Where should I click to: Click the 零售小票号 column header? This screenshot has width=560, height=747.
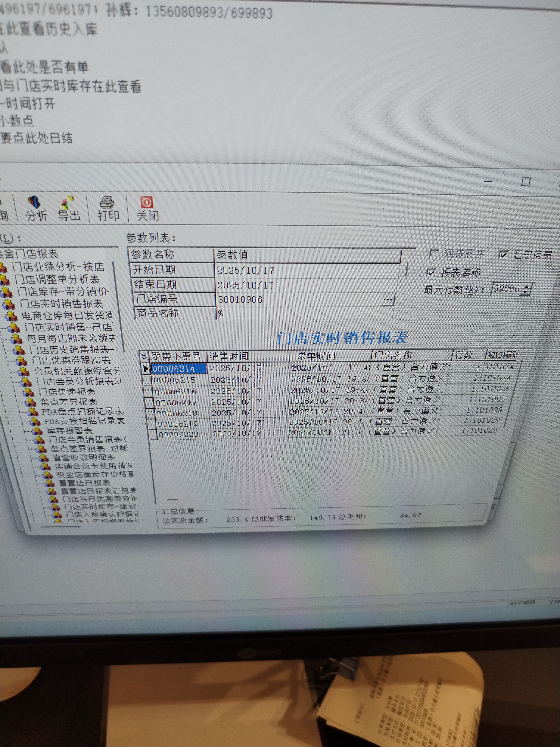(x=176, y=356)
